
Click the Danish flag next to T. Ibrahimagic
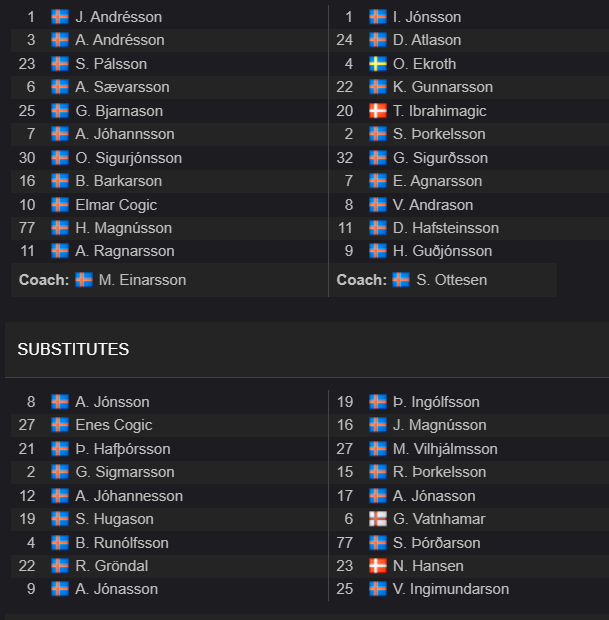click(378, 111)
